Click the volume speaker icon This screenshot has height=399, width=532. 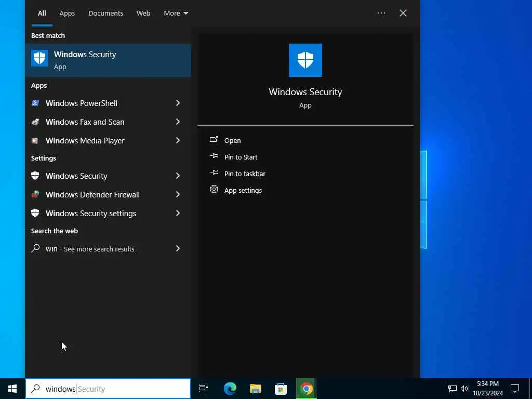pos(464,389)
